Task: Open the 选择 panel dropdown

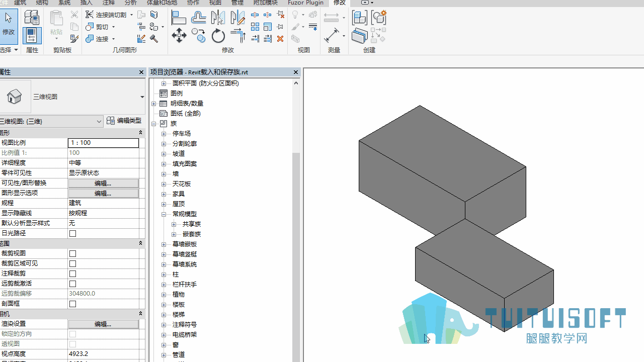Action: pos(16,50)
